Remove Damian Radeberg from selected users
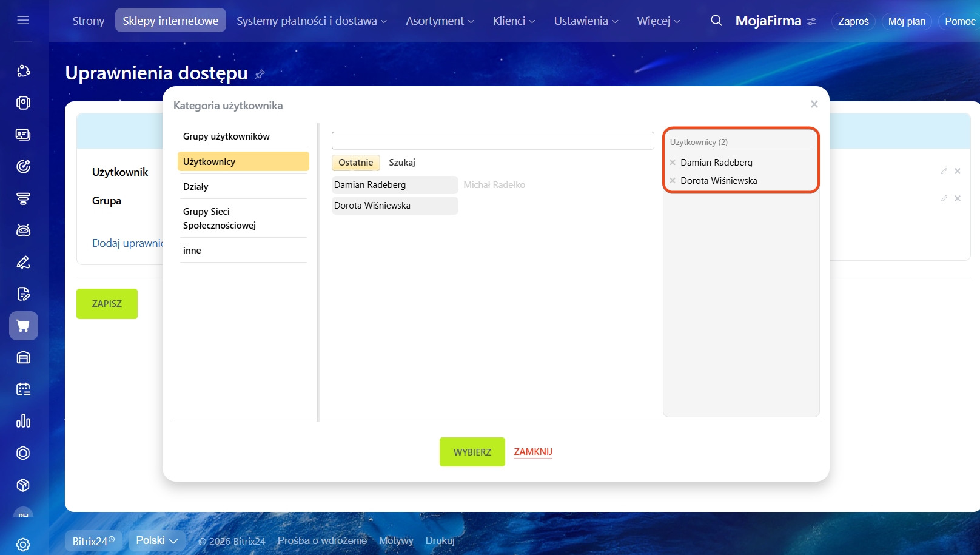The height and width of the screenshot is (555, 980). [x=673, y=163]
